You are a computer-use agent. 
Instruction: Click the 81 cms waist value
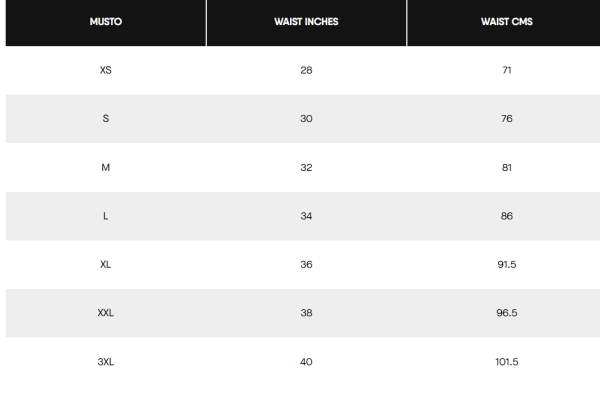click(x=507, y=168)
